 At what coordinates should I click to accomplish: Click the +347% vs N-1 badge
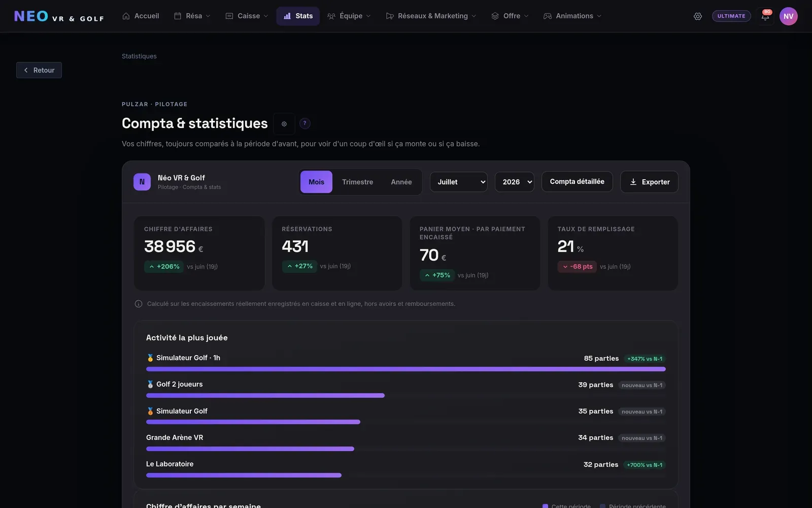coord(645,359)
